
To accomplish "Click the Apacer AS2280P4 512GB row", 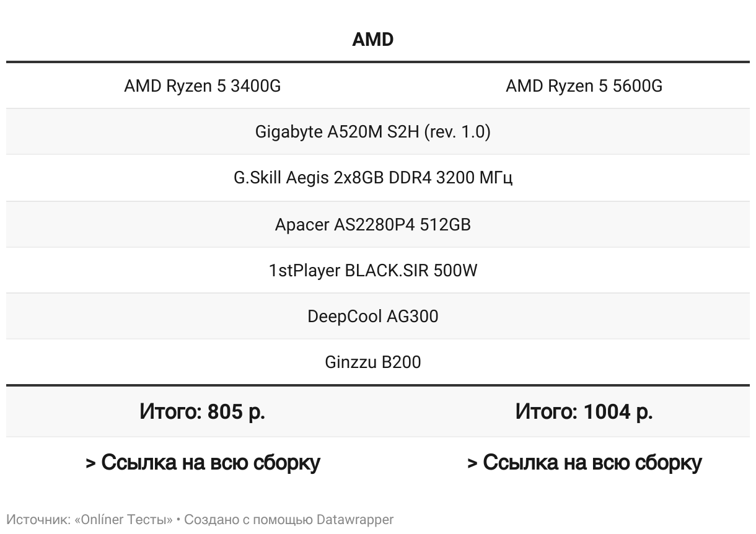I will 372,224.
